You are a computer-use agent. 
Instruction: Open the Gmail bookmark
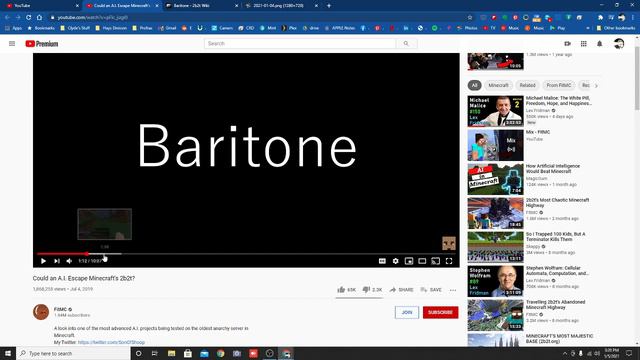[167, 28]
